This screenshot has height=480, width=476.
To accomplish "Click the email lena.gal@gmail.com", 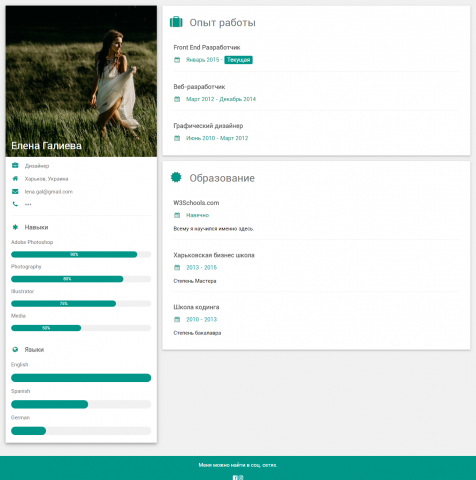I will pyautogui.click(x=49, y=192).
